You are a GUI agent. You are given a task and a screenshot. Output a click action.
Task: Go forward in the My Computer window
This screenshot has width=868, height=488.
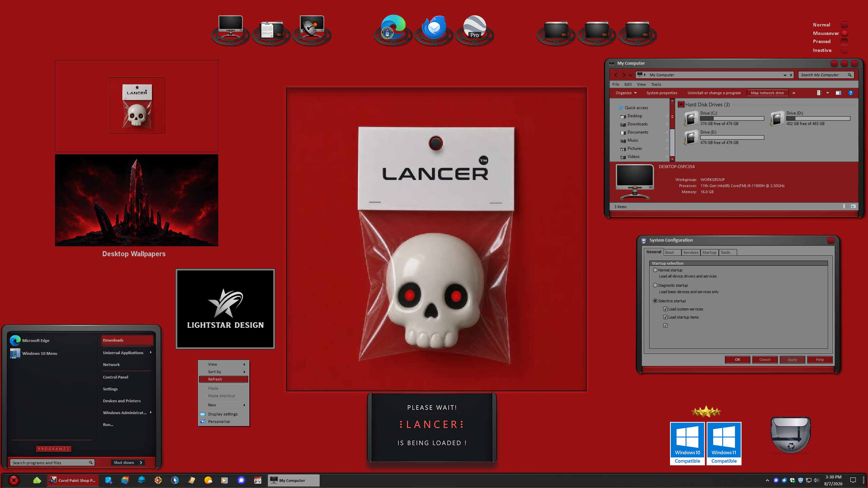(x=624, y=75)
